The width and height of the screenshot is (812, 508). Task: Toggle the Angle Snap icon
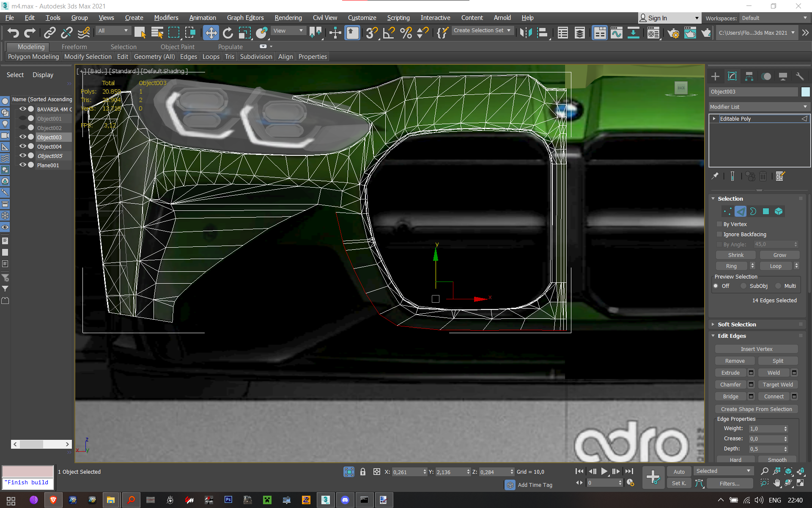(389, 33)
